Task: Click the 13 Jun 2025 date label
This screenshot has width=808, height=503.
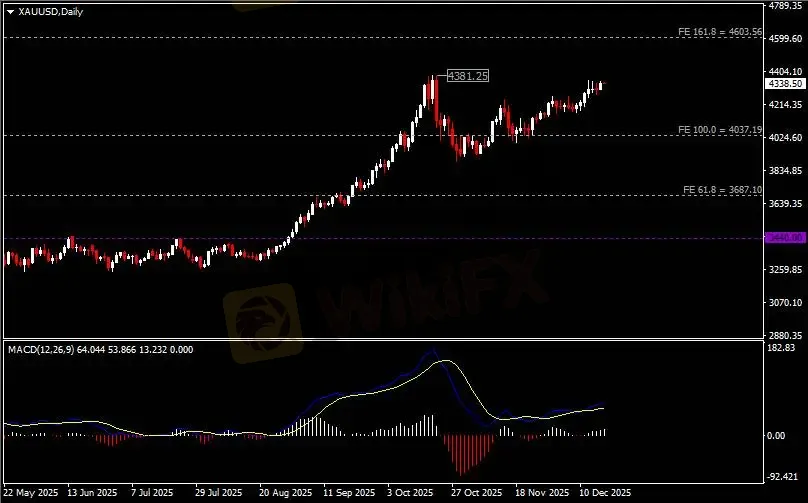Action: point(93,493)
